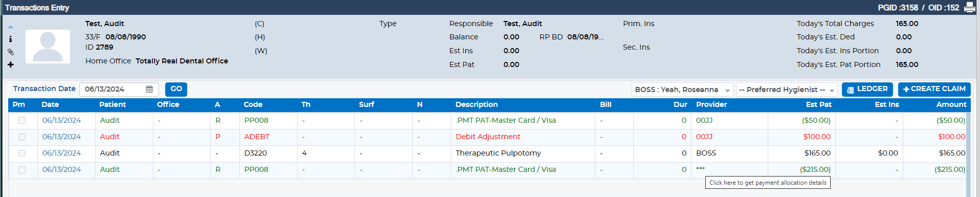Viewport: 980px width, 197px height.
Task: Click CREATE CLAIM button
Action: click(934, 89)
